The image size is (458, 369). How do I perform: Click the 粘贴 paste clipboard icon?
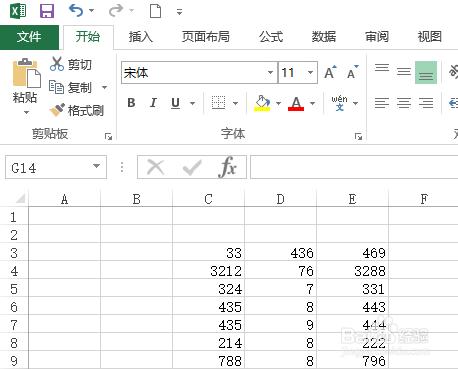(x=26, y=73)
